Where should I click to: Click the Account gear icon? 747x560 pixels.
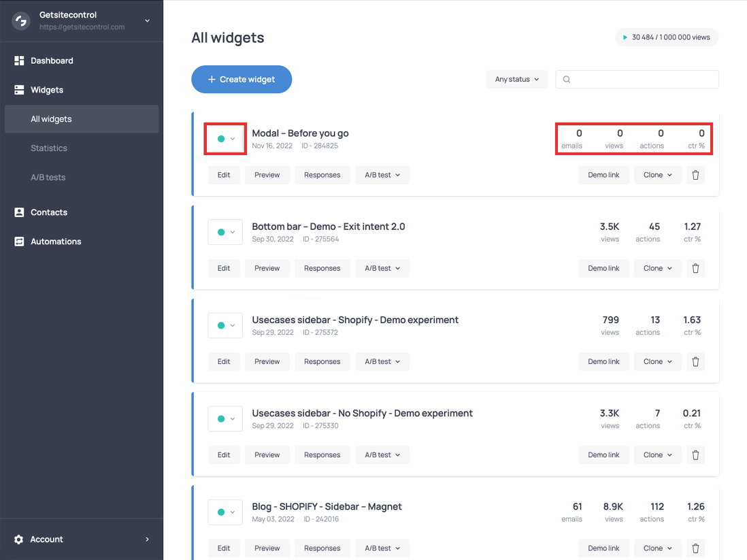(x=19, y=539)
